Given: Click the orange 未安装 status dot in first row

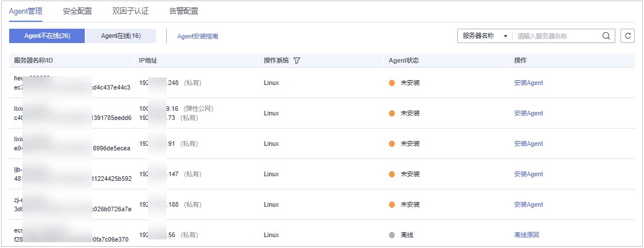Looking at the screenshot, I should pos(392,83).
